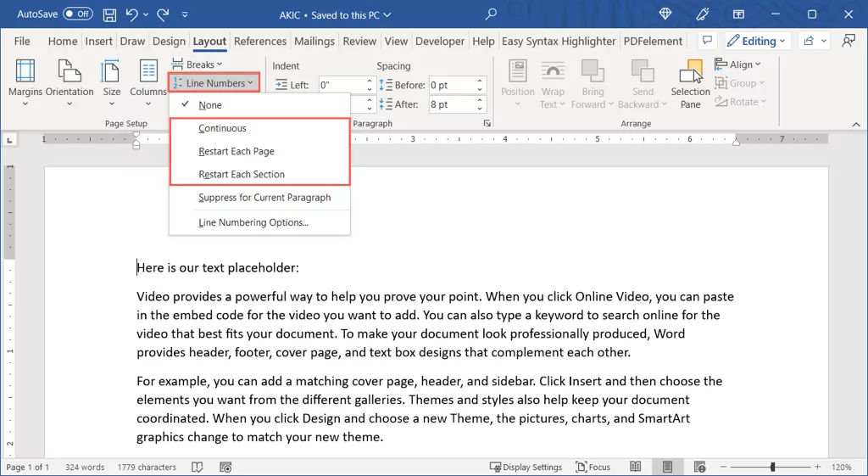
Task: Click the person feedback icon
Action: click(848, 41)
